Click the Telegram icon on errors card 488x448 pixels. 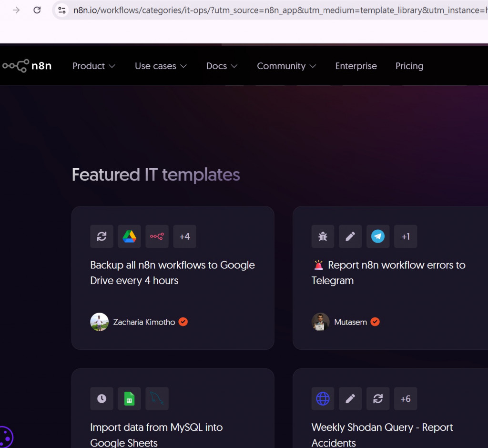[x=378, y=236]
